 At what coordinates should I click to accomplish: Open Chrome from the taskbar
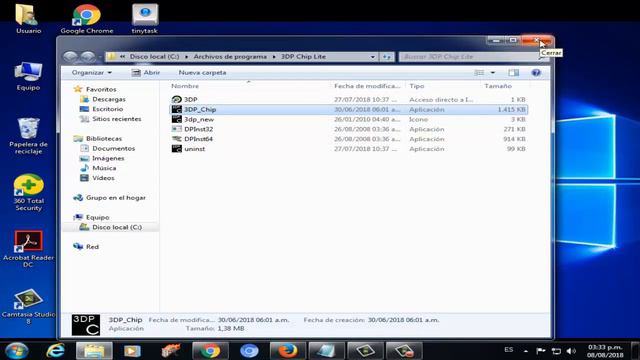210,351
